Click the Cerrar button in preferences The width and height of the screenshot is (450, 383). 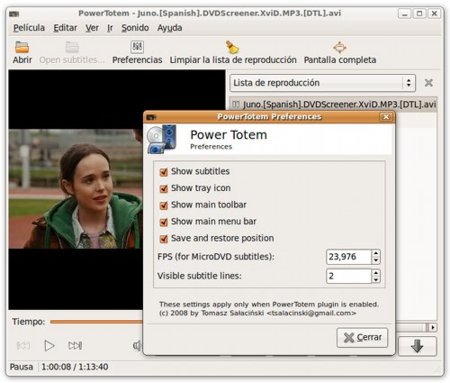click(362, 338)
